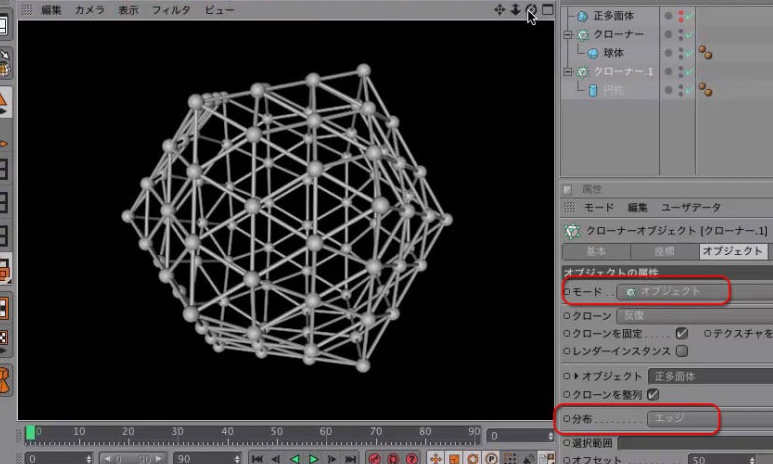Viewport: 773px width, 464px height.
Task: Toggle red visibility dots of 正多面体
Action: (x=681, y=16)
